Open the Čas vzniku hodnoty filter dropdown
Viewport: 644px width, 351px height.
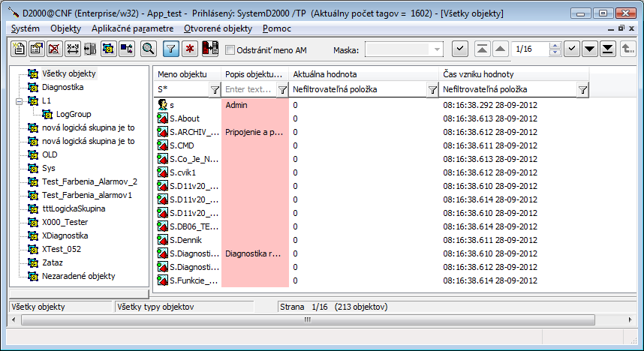click(582, 89)
